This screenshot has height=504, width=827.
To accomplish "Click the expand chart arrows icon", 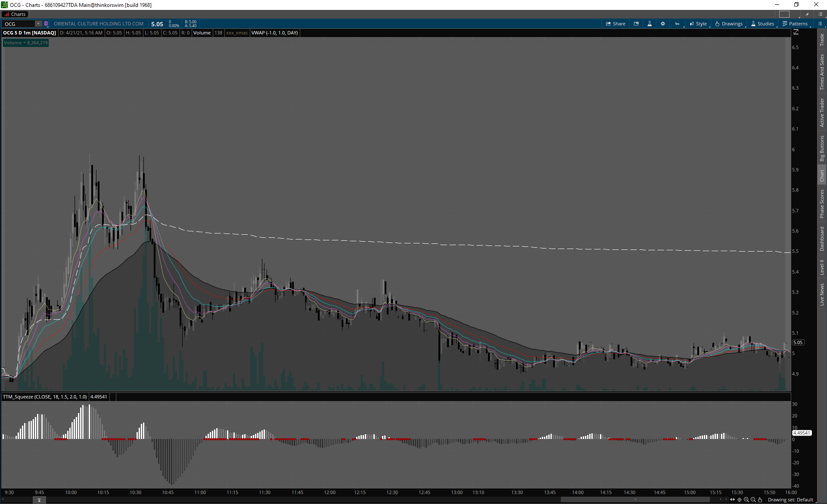I will 732,500.
